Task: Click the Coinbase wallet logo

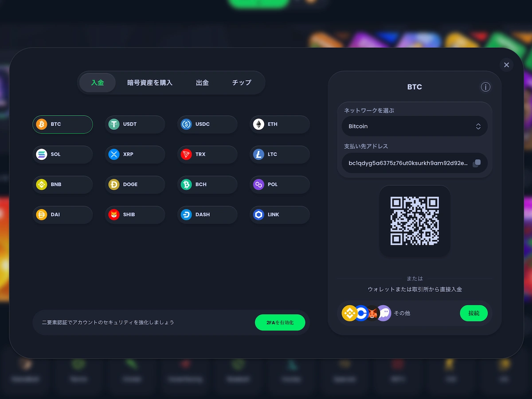Action: pyautogui.click(x=361, y=313)
